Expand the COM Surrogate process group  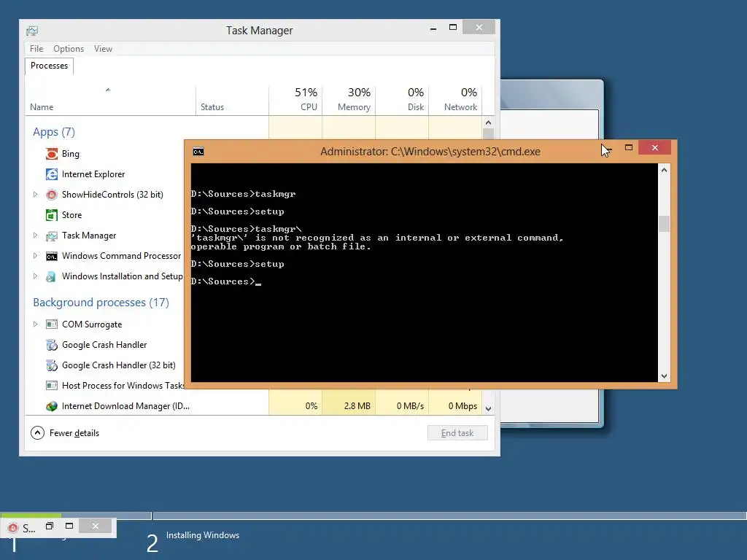click(35, 324)
